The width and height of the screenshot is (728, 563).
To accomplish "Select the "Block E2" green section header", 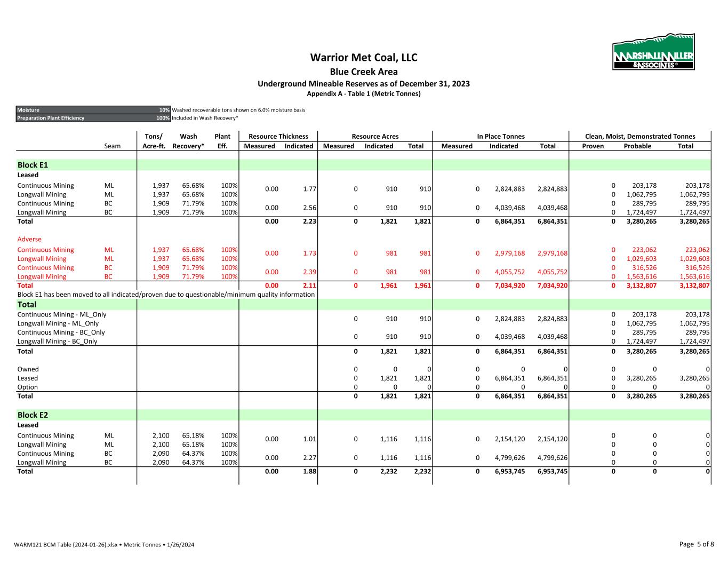I will (33, 415).
